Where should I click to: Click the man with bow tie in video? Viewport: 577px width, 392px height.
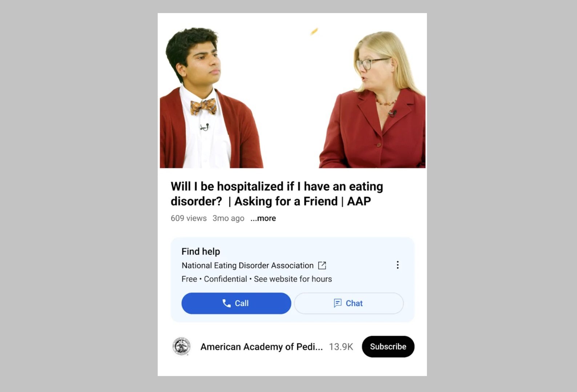point(211,99)
